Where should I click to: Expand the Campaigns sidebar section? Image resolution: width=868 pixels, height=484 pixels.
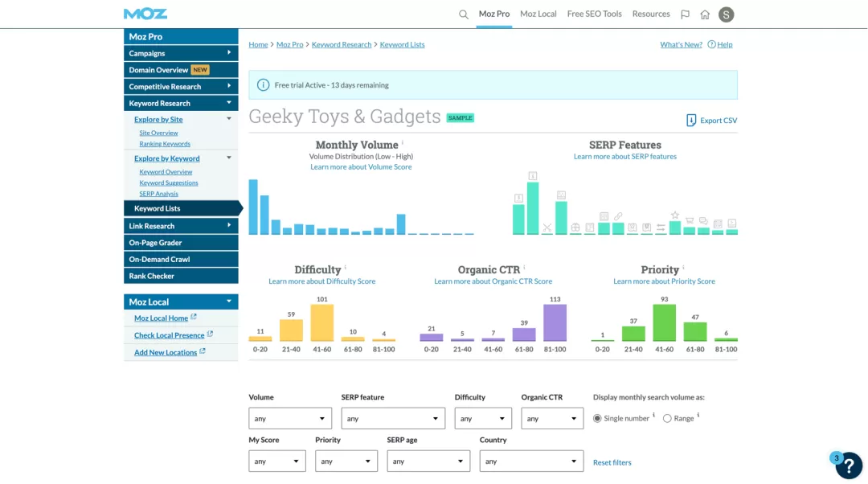181,53
